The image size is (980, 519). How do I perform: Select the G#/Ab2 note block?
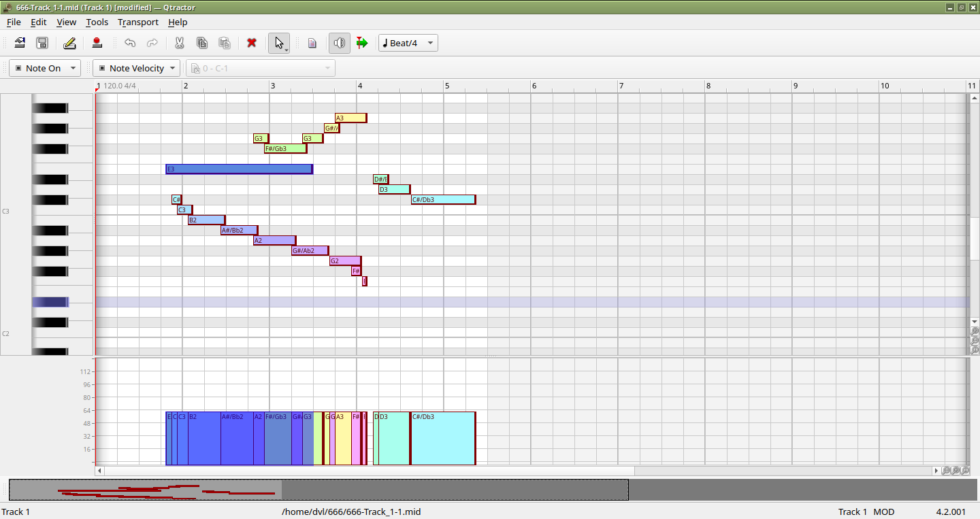[x=310, y=250]
